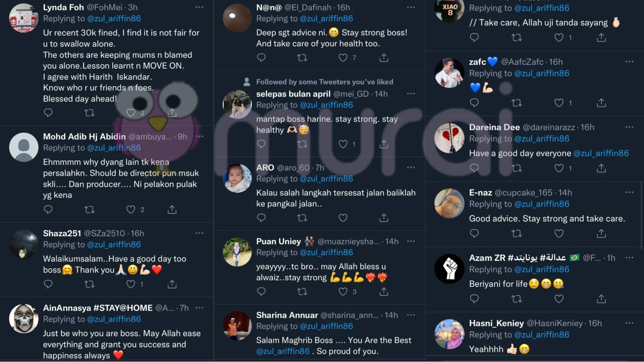Open the @zul_ariffin86 mention in Dareina Dee's tweet
Image resolution: width=644 pixels, height=362 pixels.
pos(601,154)
